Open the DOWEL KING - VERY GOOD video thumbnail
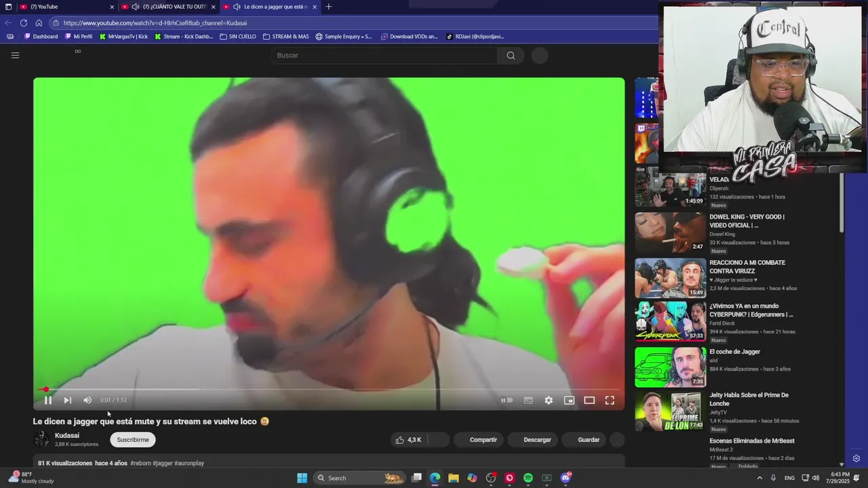This screenshot has height=488, width=868. coord(670,232)
